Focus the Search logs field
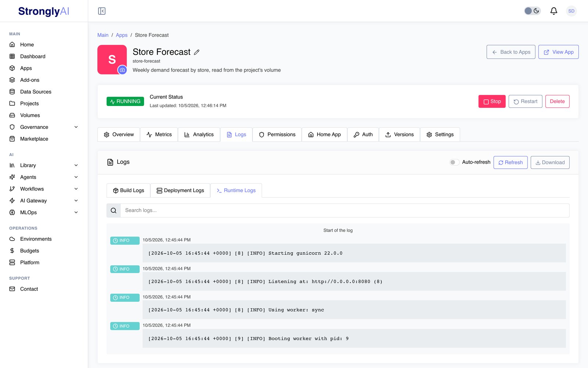This screenshot has width=588, height=368. tap(345, 210)
